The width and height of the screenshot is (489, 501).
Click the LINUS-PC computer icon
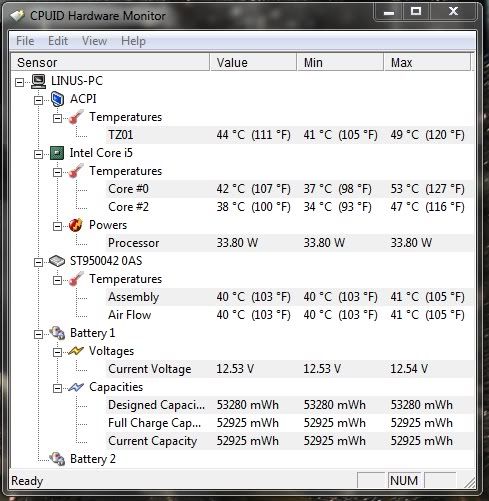[x=38, y=81]
